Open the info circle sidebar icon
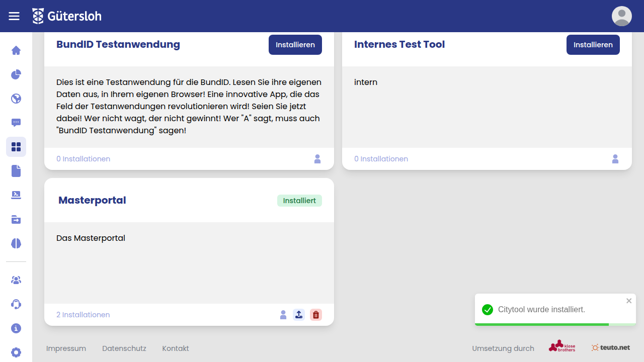Viewport: 644px width, 362px height. coord(16,328)
